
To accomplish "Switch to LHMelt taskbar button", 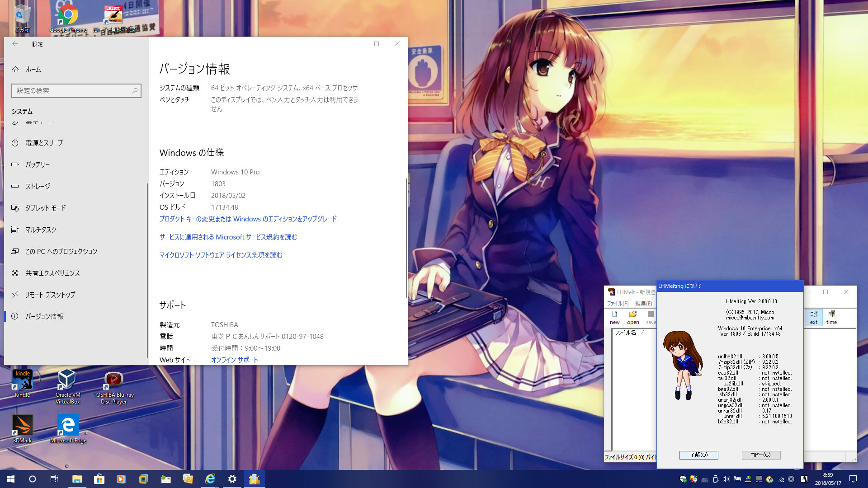I will click(x=255, y=479).
